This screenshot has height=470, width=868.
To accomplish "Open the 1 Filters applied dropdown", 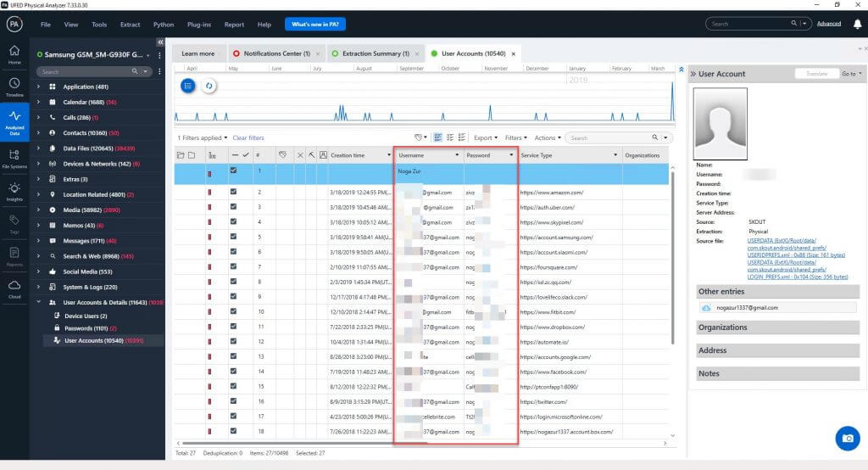I will click(203, 137).
